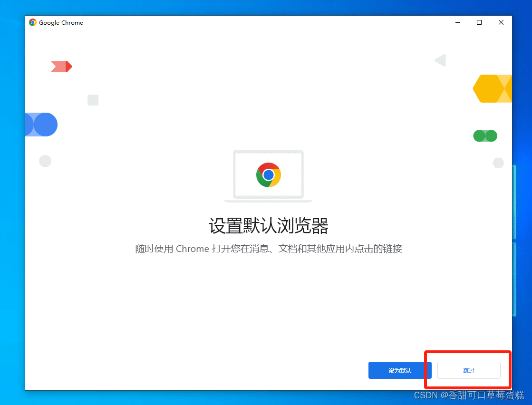Screen dimensions: 532x405
Task: Skip setup with the 跳过 button
Action: (x=469, y=370)
